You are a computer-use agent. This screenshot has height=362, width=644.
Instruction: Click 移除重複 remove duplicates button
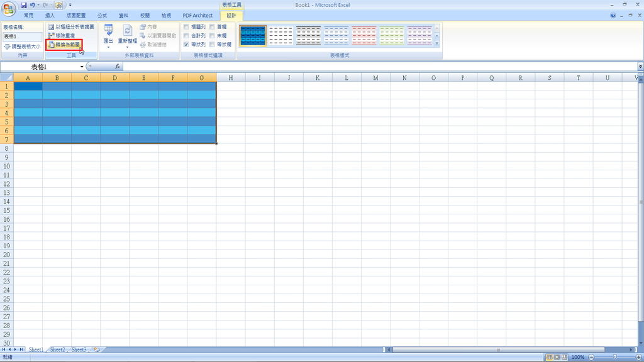coord(62,36)
